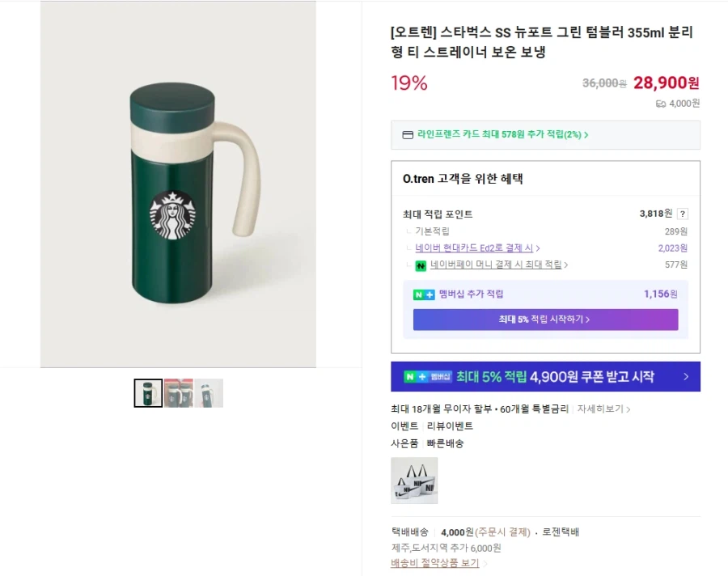This screenshot has width=728, height=576.
Task: Expand 네이버페이 머니 결제 시 최대 적립 details
Action: point(496,265)
